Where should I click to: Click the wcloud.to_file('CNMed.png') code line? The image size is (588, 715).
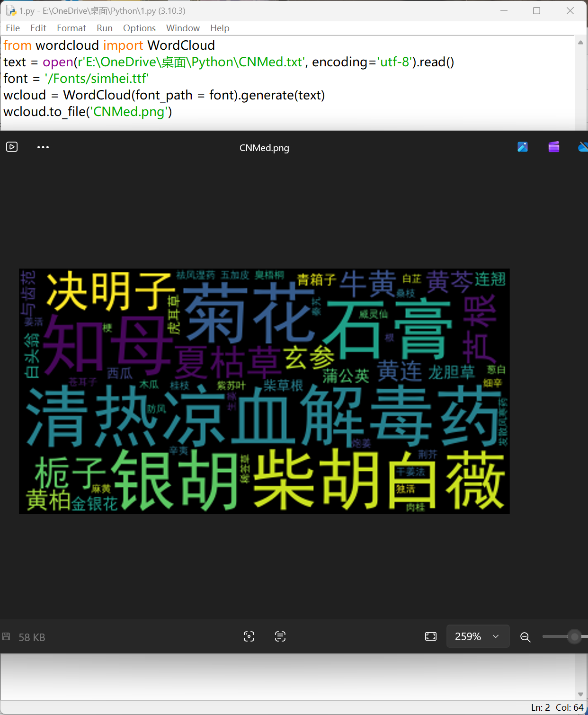coord(88,112)
